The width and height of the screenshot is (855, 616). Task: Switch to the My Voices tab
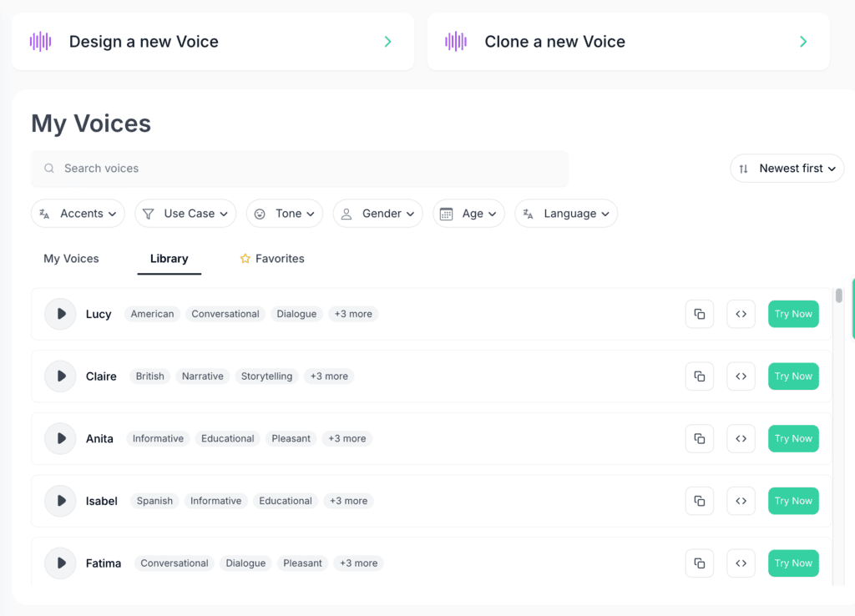[71, 259]
